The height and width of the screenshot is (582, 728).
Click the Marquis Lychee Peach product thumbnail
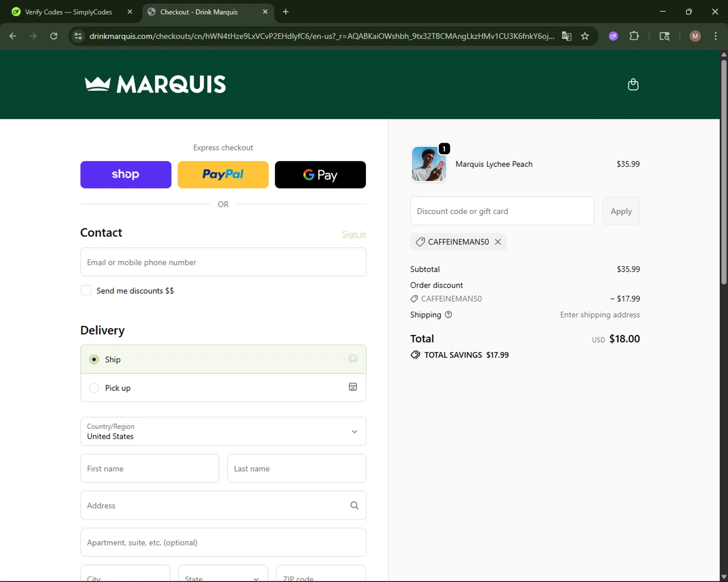429,164
